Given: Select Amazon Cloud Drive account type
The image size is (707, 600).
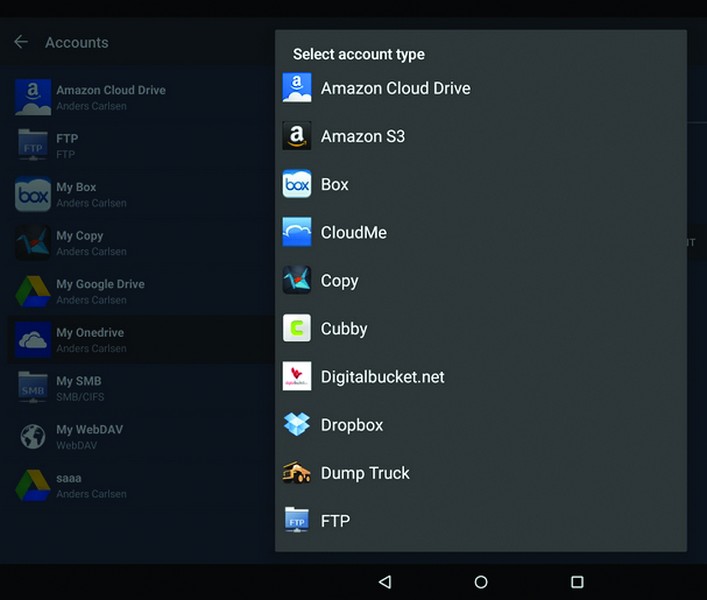Looking at the screenshot, I should (481, 88).
